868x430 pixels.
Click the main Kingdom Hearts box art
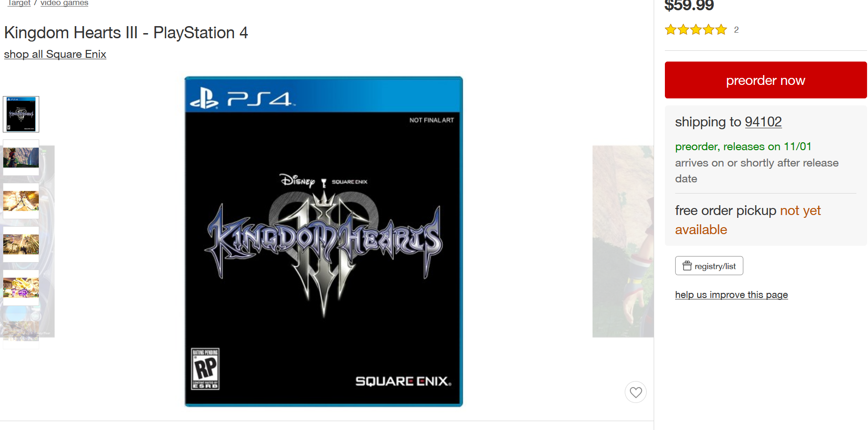(324, 242)
